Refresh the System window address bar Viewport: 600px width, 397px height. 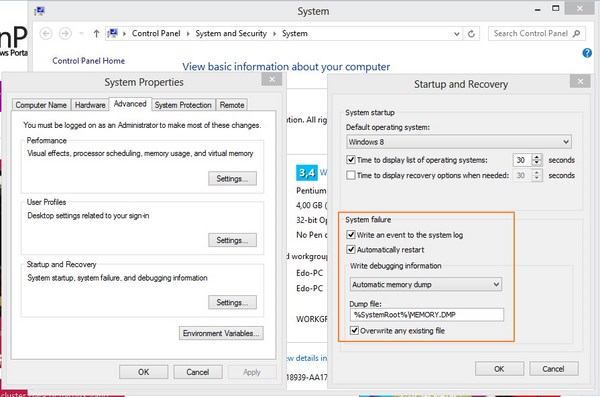471,34
